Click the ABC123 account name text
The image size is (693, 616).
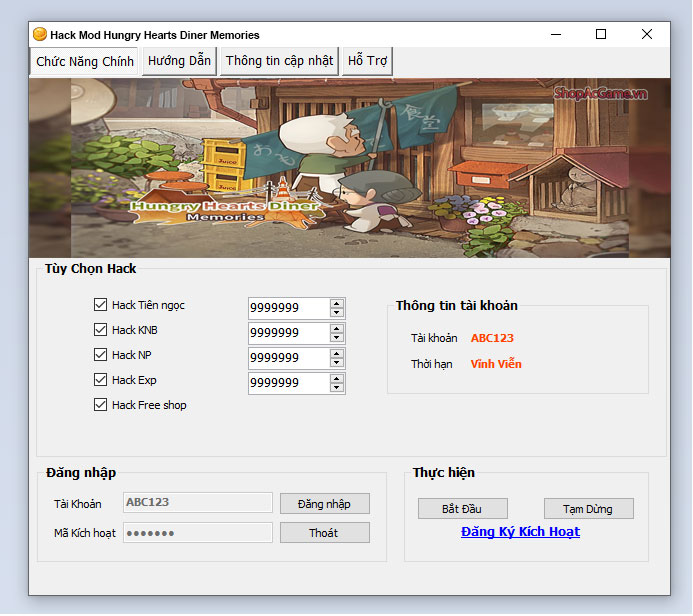click(x=492, y=338)
